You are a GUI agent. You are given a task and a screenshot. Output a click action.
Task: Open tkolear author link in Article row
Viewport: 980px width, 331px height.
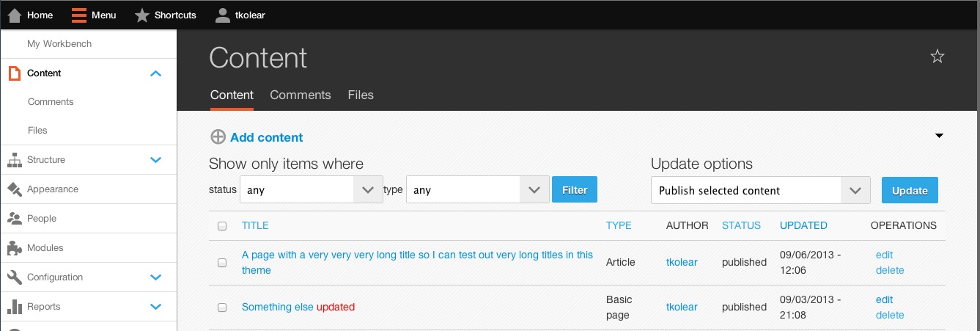click(682, 263)
